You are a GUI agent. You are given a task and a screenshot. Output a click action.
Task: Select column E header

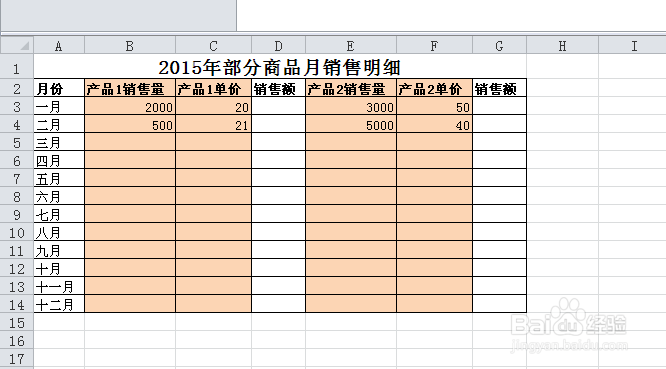click(351, 45)
